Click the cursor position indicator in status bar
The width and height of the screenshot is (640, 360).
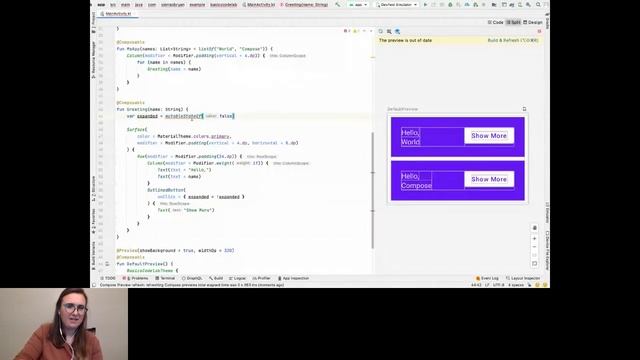click(x=476, y=285)
